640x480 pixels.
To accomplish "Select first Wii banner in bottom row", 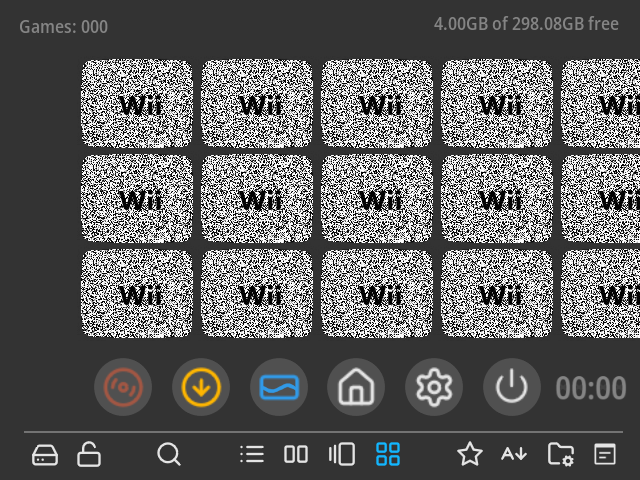I will [137, 294].
